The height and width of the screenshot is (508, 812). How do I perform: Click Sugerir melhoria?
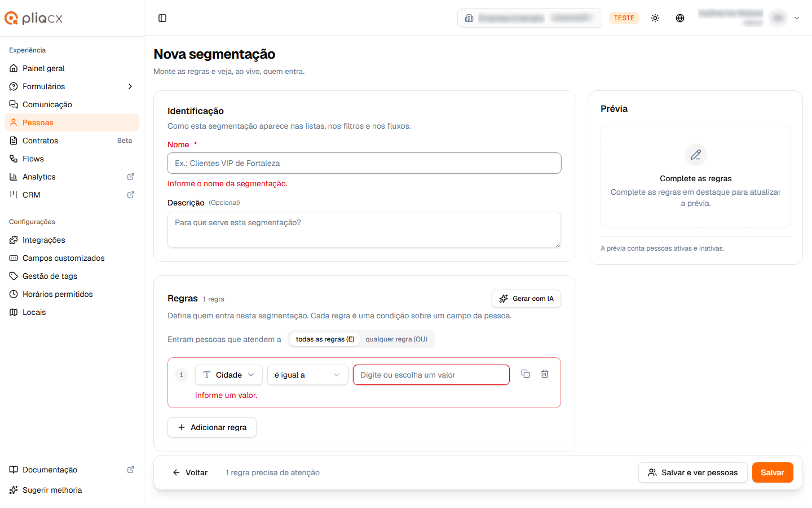click(x=72, y=490)
